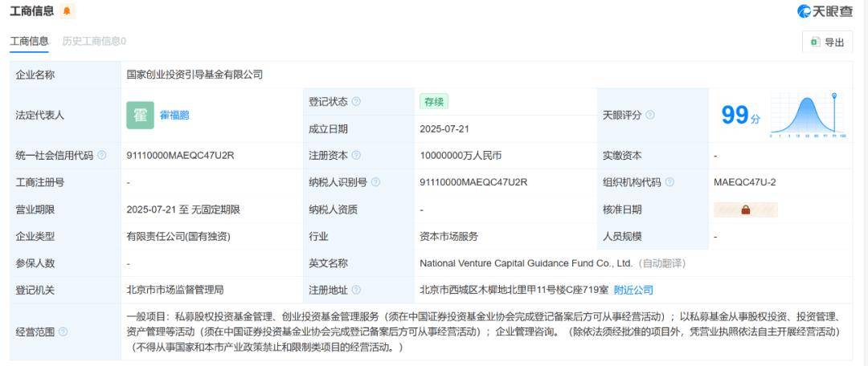This screenshot has height=366, width=868.
Task: Click the 经营范围 business scope description
Action: coord(485,332)
